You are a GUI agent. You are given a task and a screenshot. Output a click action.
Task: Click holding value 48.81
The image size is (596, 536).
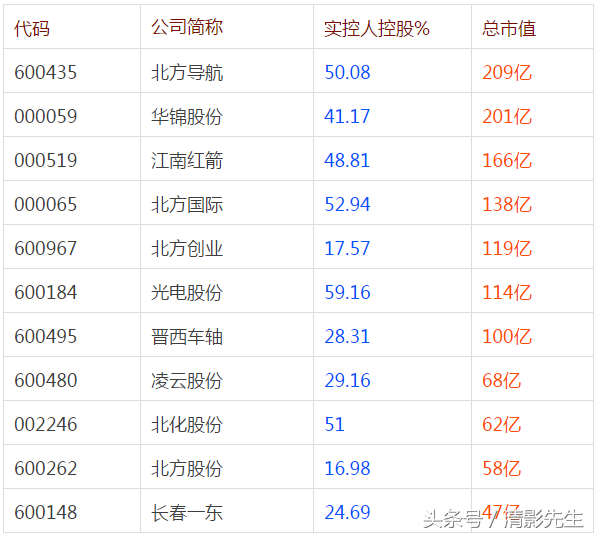coord(347,160)
